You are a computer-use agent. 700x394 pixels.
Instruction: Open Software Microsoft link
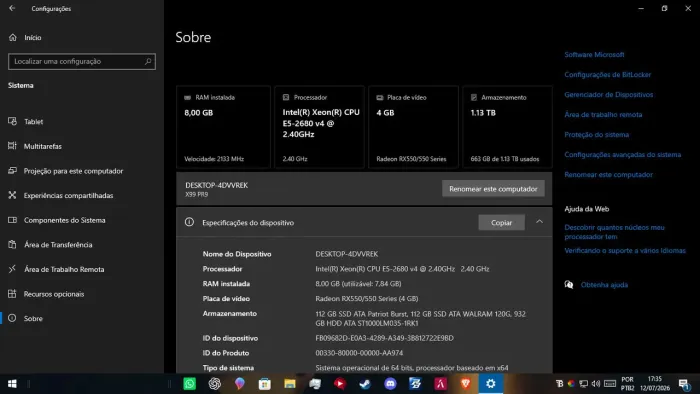pyautogui.click(x=594, y=54)
